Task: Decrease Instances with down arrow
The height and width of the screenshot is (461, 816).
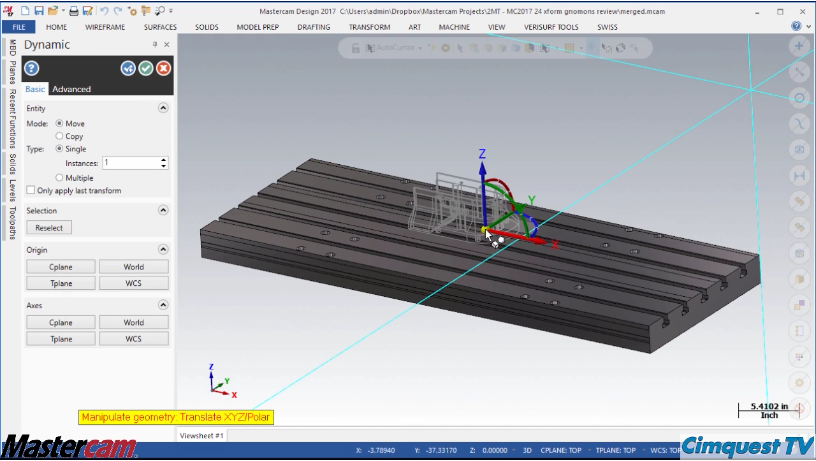Action: pos(163,166)
